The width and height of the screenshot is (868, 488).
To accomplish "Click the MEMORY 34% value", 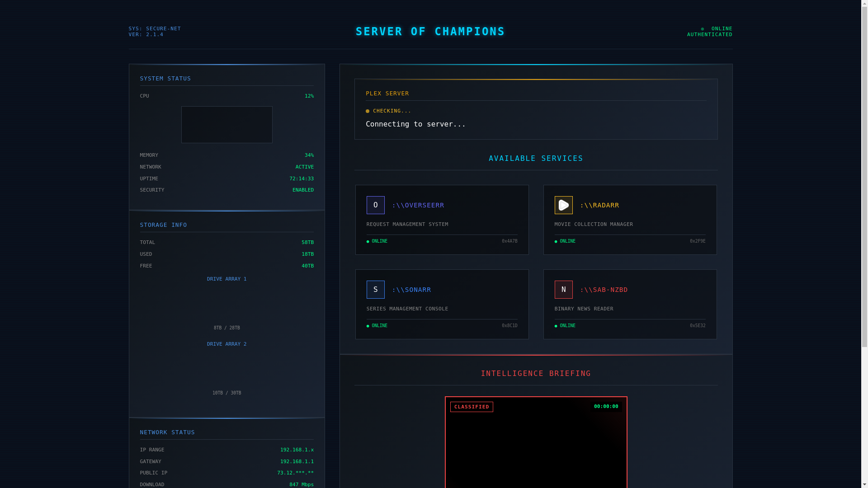I will 309,155.
